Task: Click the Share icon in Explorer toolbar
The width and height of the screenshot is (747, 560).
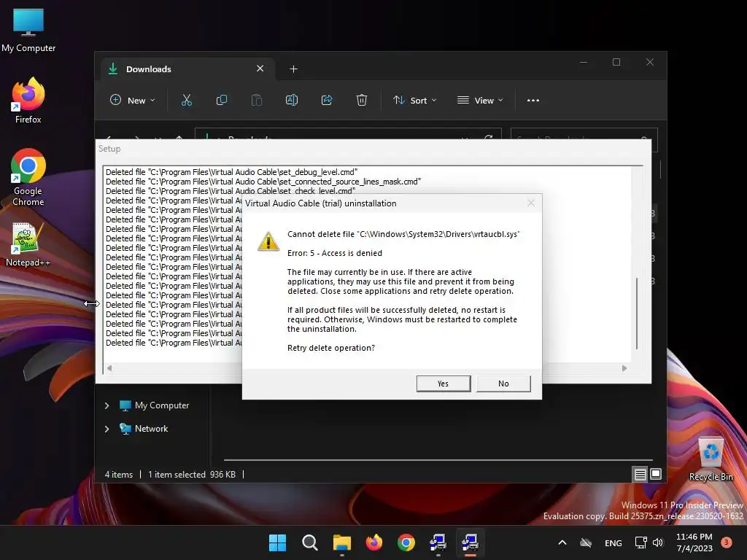Action: point(327,101)
